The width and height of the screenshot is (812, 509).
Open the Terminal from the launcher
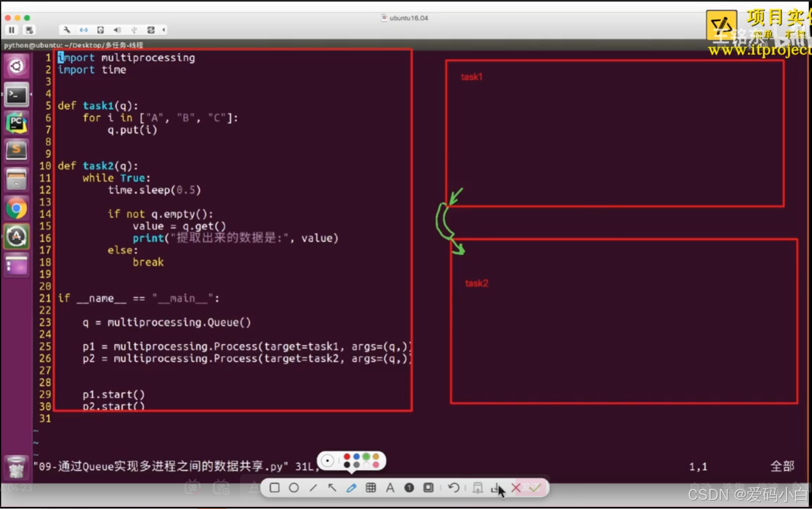click(16, 95)
